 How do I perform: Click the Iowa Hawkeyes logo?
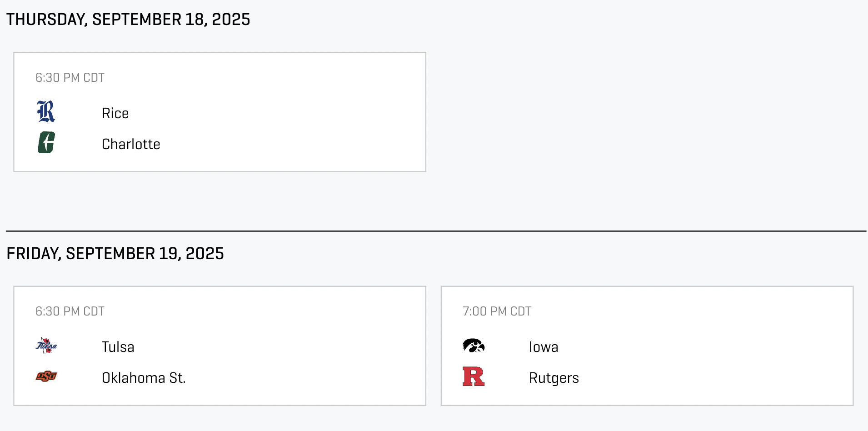click(474, 346)
